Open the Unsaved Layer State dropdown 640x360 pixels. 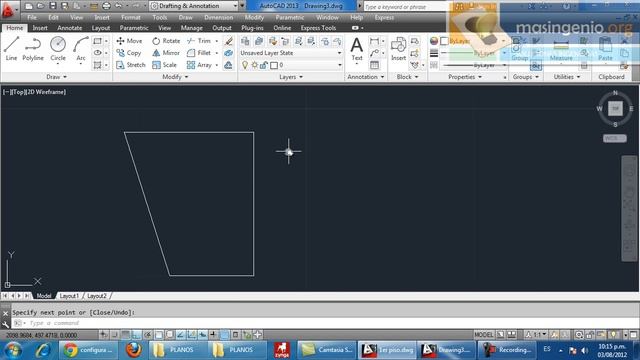pos(339,53)
